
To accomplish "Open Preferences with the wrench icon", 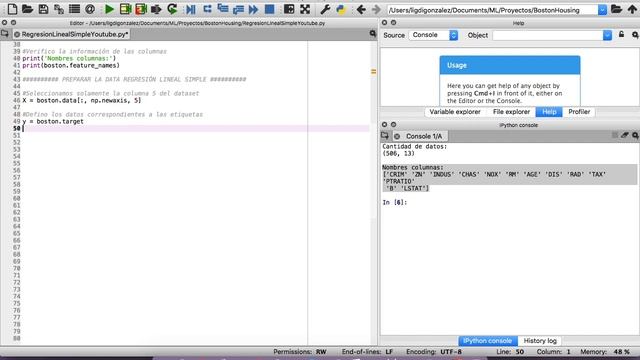I will pos(325,9).
